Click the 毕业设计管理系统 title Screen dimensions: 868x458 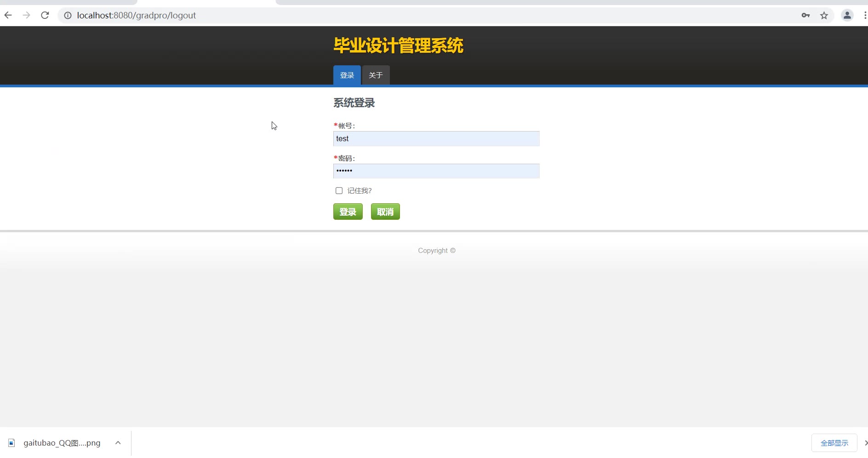pos(398,46)
